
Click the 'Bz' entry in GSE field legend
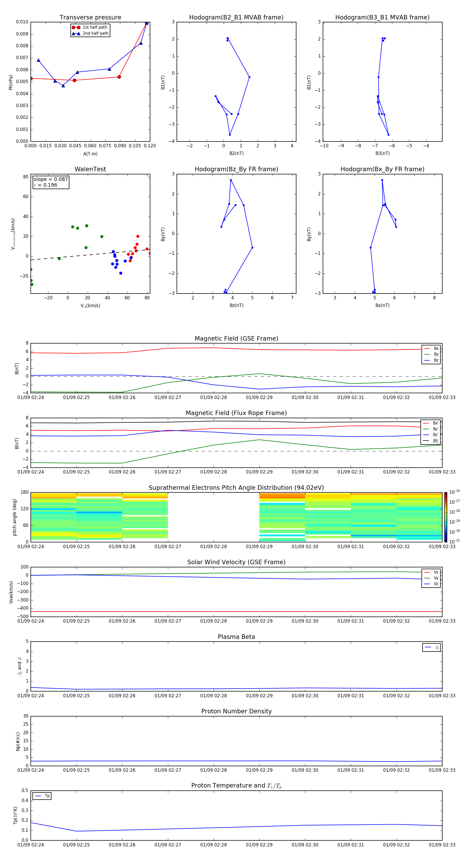click(431, 360)
